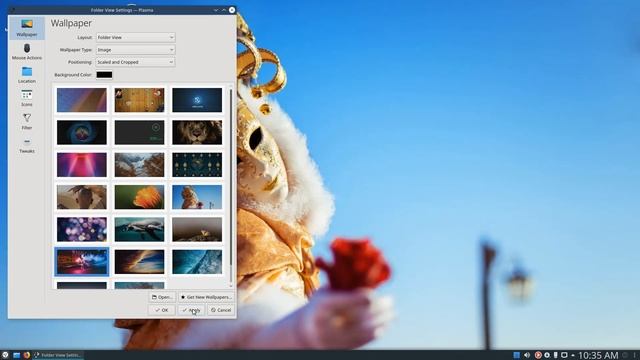Open the Location section in sidebar
Viewport: 640px width, 360px height.
pos(27,75)
